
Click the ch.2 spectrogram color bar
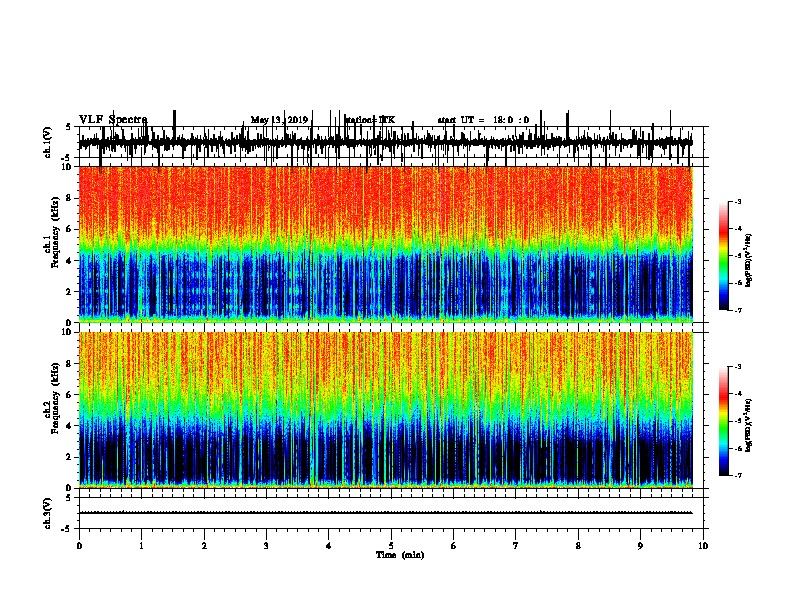coord(723,421)
